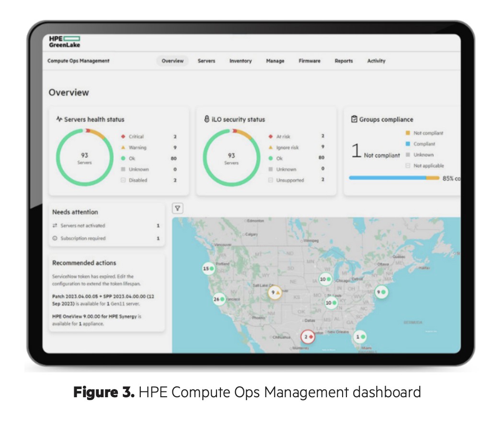
Task: Select the 26-server cluster near San Francisco
Action: [x=219, y=300]
